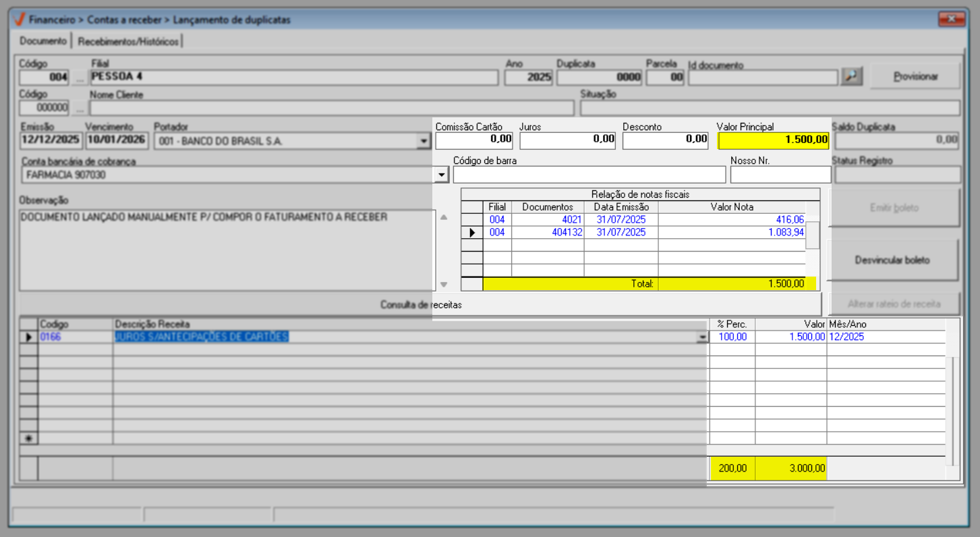Open the Descrição Receita dropdown arrow

(x=702, y=337)
